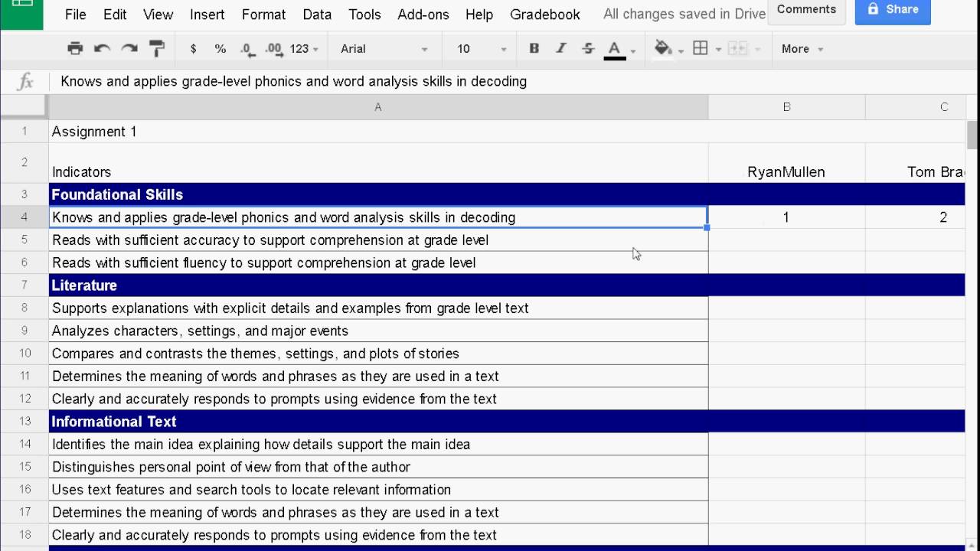Open the fill color picker
The height and width of the screenshot is (551, 980).
pos(663,48)
